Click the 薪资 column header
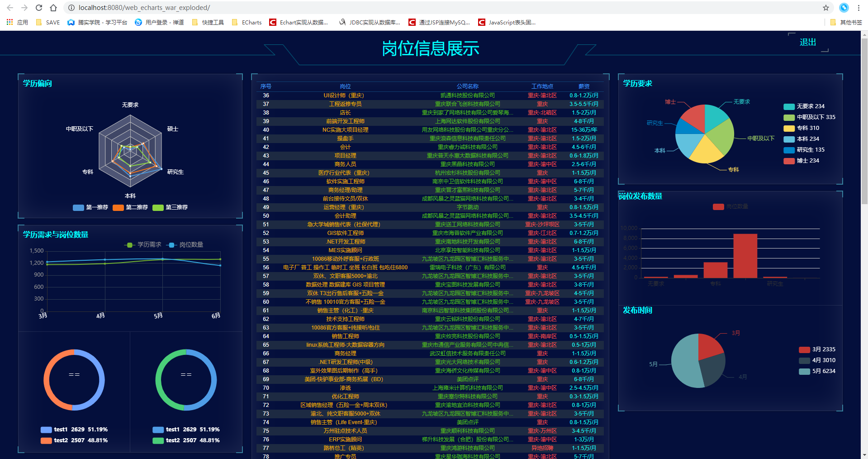The image size is (868, 459). pos(583,86)
